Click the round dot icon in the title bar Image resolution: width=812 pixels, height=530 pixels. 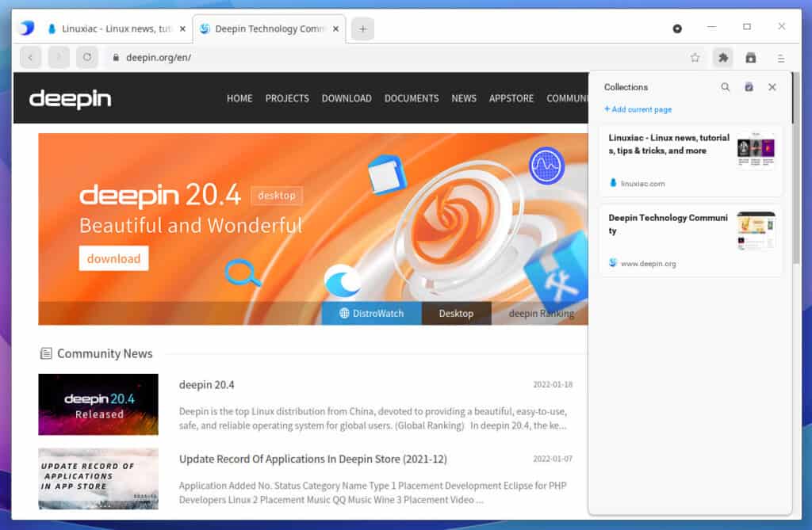pos(677,29)
